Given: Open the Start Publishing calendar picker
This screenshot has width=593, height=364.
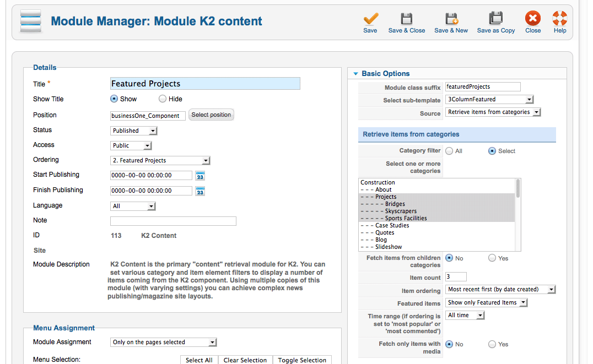Looking at the screenshot, I should [200, 176].
